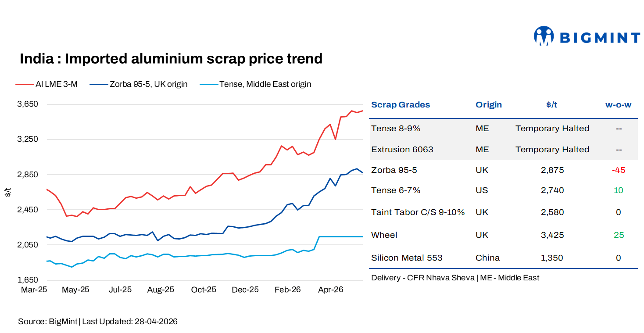Image resolution: width=644 pixels, height=333 pixels.
Task: Click the -45 w-o-w value
Action: coord(618,170)
